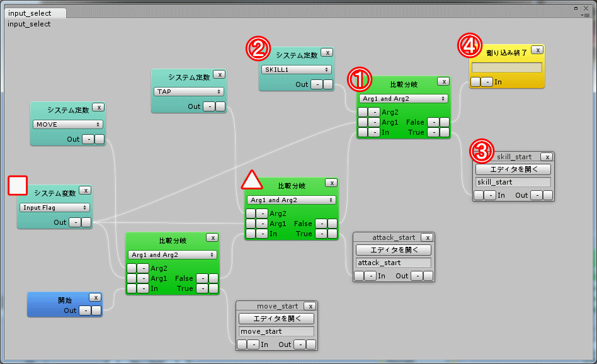The image size is (597, 364).
Task: Click Arg2 input port on TAP-linked 比較分岐
Action: 251,213
